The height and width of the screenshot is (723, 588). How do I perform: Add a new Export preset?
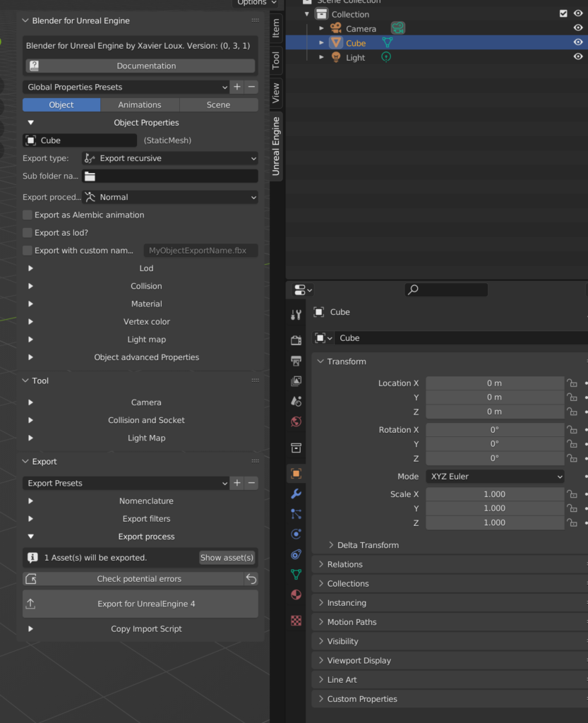pos(237,483)
